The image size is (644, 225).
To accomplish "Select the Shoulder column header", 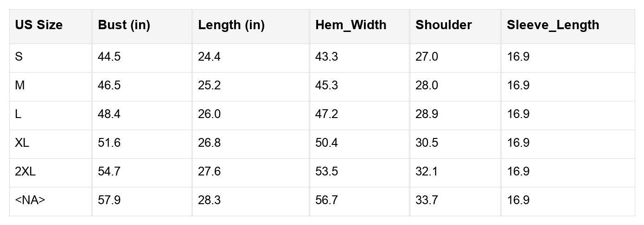I will point(443,25).
